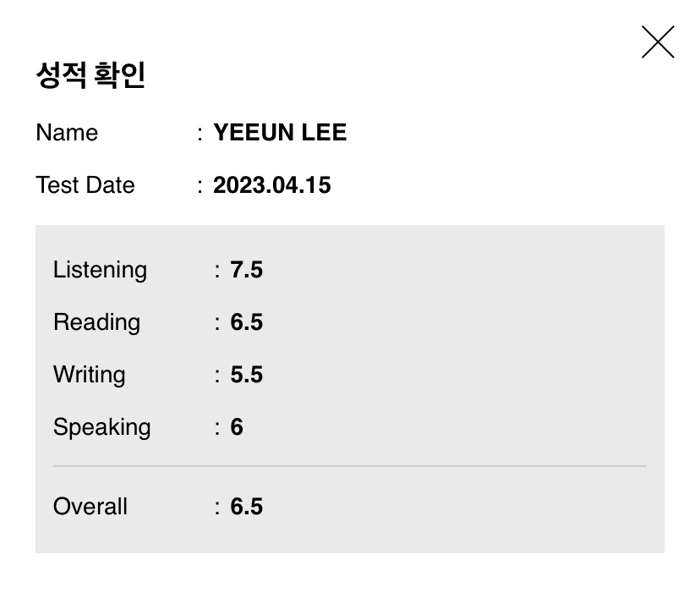
Task: Select the test date 2023.04.15
Action: [272, 185]
